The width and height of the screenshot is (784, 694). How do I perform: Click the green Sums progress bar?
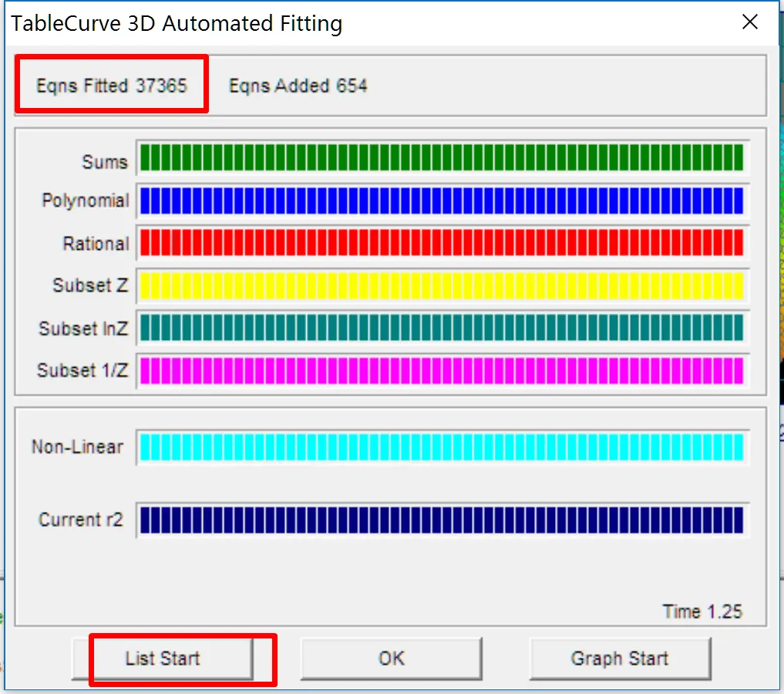pos(442,157)
